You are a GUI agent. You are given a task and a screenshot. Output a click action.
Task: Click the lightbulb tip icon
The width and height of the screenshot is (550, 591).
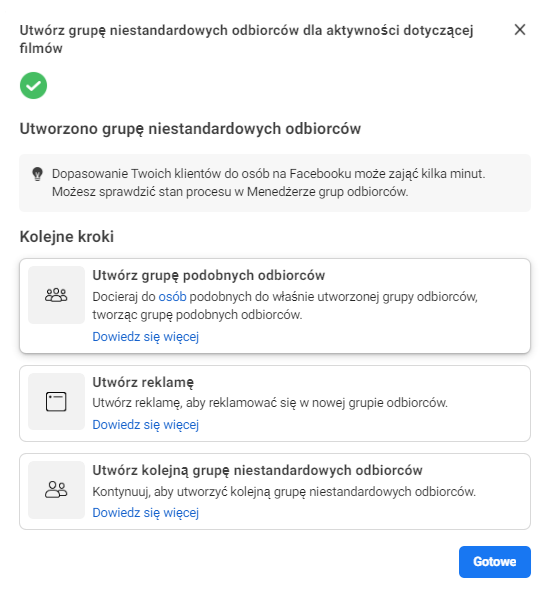[37, 174]
